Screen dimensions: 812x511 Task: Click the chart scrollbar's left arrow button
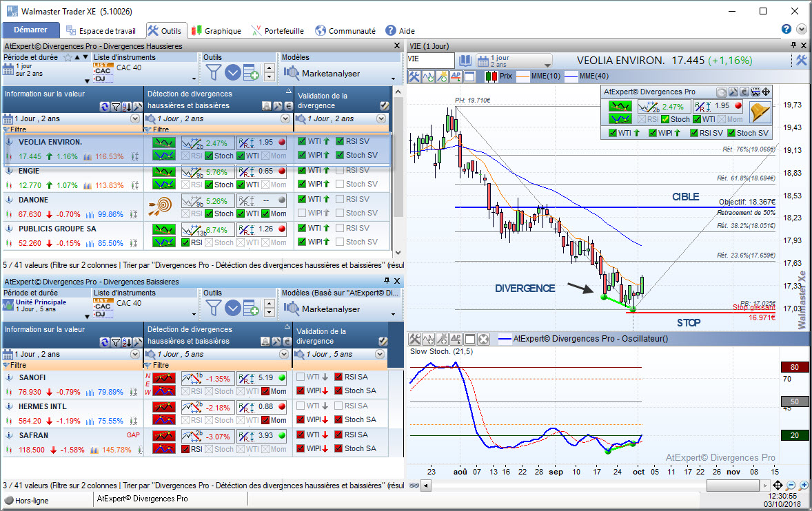(426, 486)
